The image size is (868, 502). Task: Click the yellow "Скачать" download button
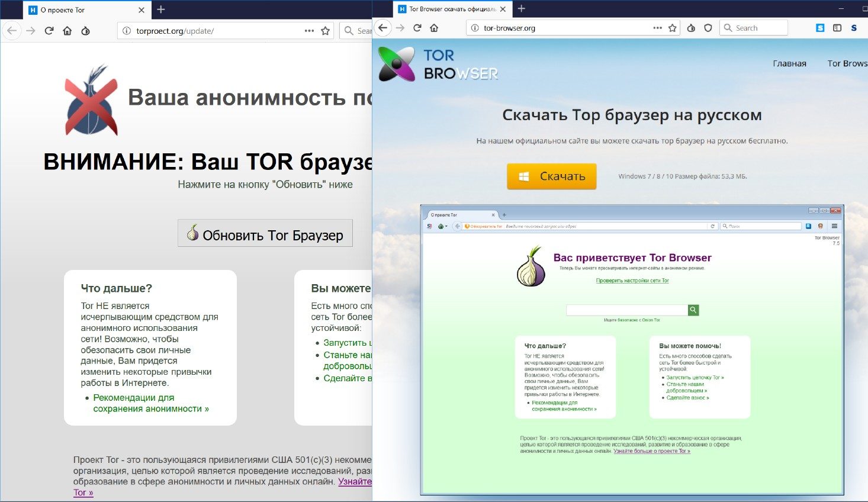[551, 176]
